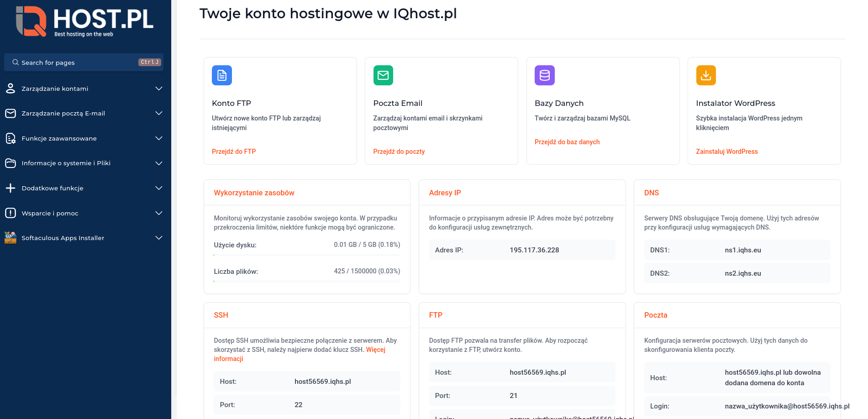Click the green Poczta Email envelope icon
The height and width of the screenshot is (419, 868).
(383, 75)
